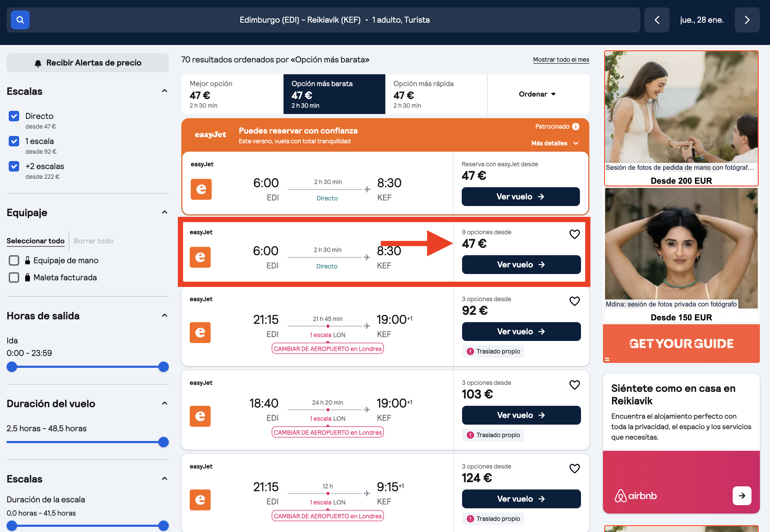Screen dimensions: 770x532
Task: Open the Sesión de fotos de pedida ad thumbnail
Action: point(681,107)
